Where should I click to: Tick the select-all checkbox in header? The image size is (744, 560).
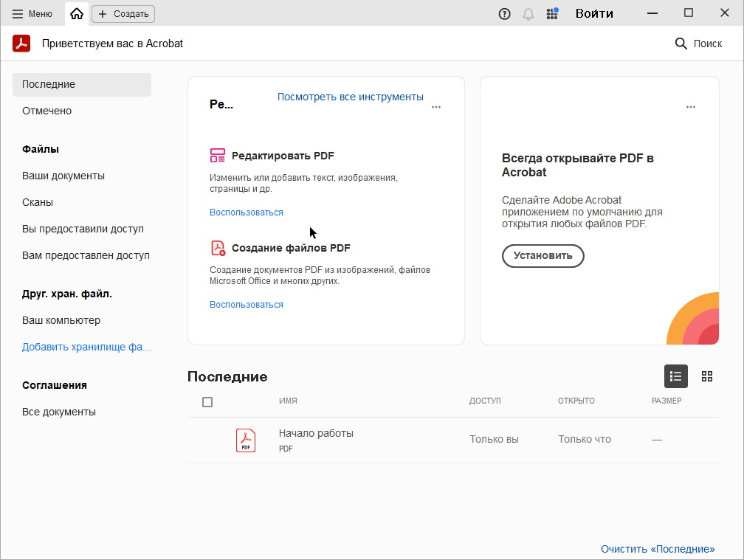click(x=207, y=402)
